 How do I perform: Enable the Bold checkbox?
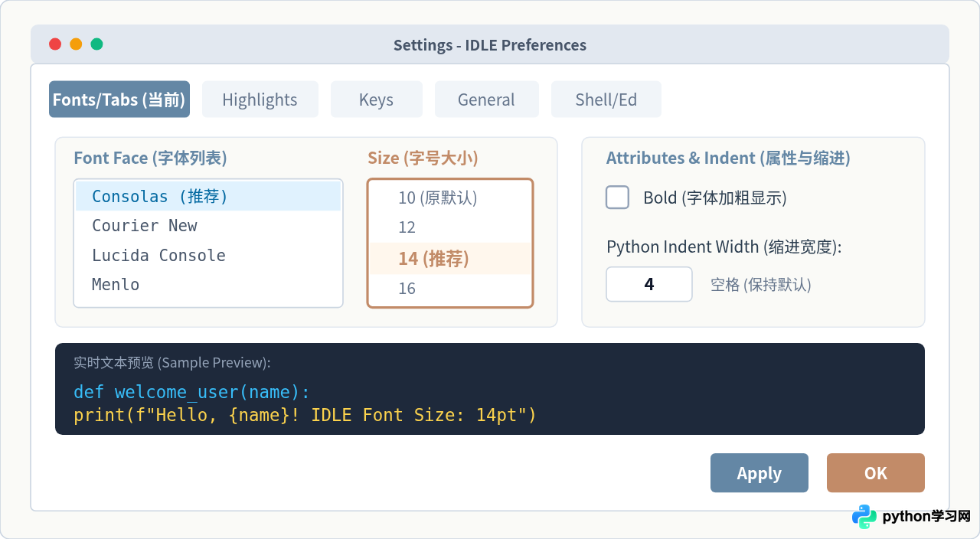[618, 198]
